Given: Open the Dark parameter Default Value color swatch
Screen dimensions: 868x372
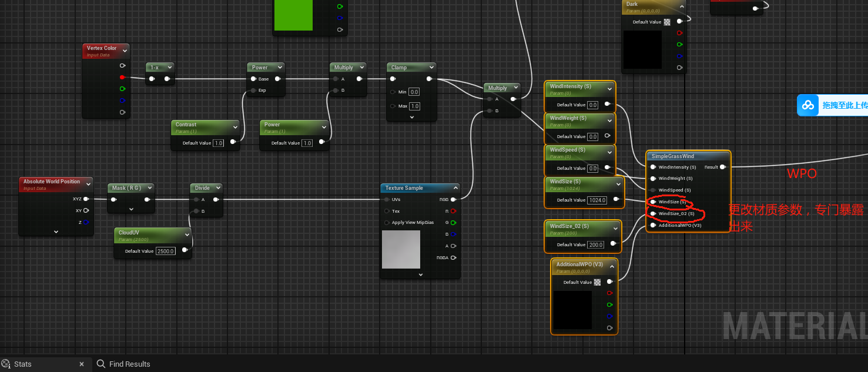Looking at the screenshot, I should point(667,22).
